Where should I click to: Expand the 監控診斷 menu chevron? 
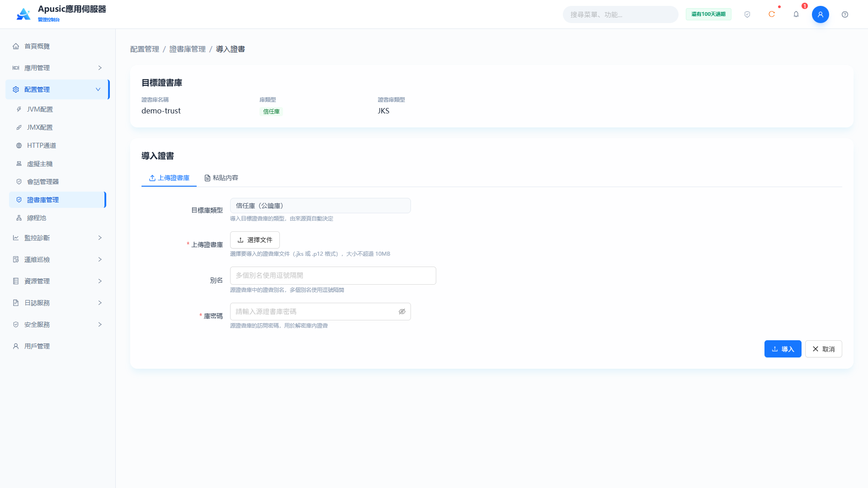[x=100, y=238]
